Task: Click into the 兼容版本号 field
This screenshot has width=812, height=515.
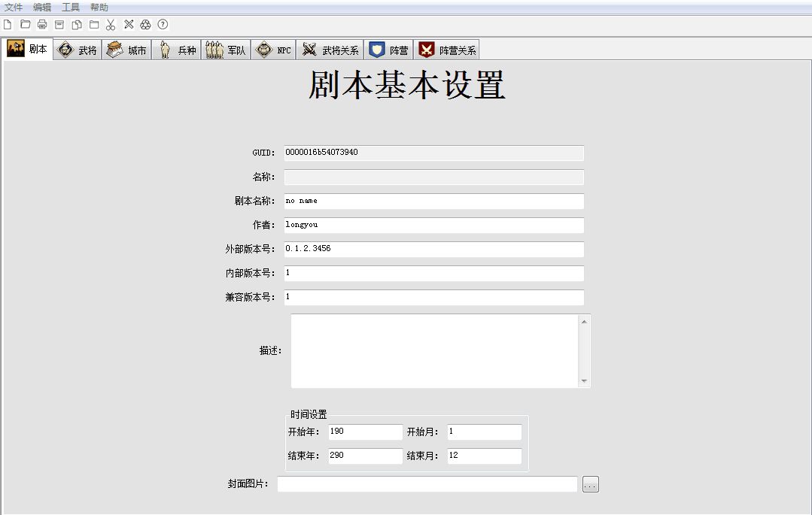Action: [434, 297]
